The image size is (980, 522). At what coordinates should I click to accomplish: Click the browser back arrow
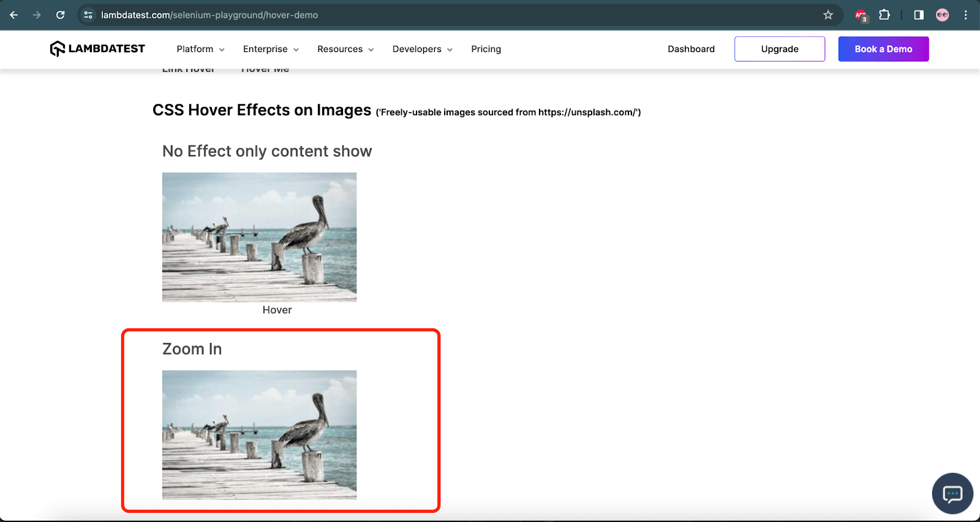point(14,15)
